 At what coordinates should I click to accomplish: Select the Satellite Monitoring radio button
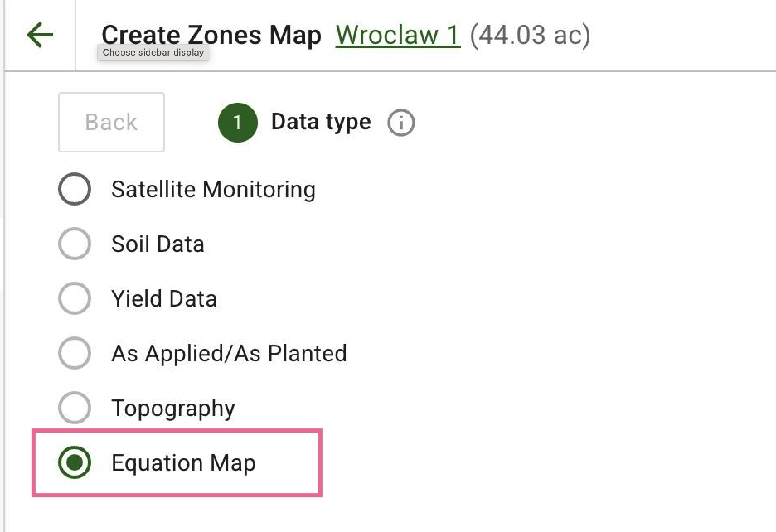[x=75, y=189]
